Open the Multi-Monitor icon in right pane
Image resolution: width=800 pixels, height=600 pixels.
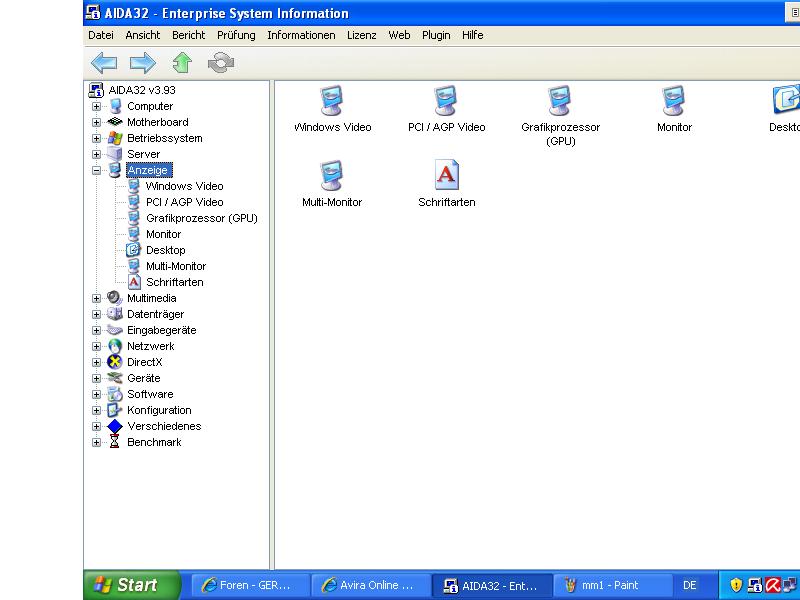pos(332,176)
